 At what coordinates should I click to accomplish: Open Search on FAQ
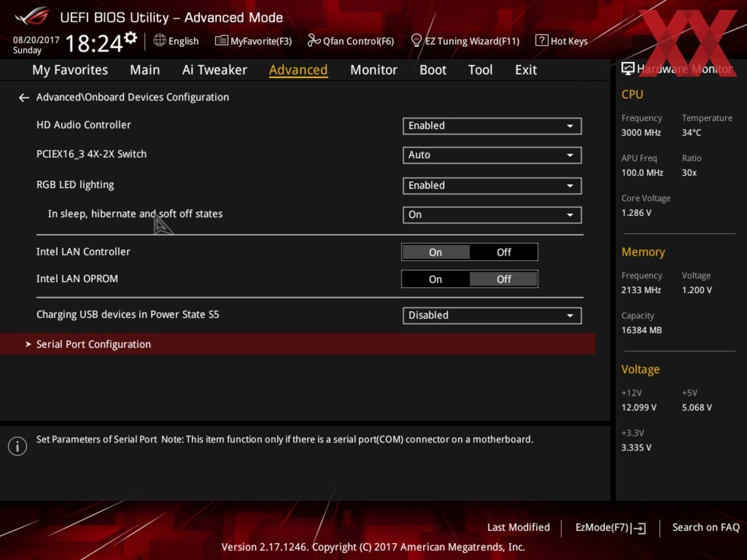coord(706,527)
